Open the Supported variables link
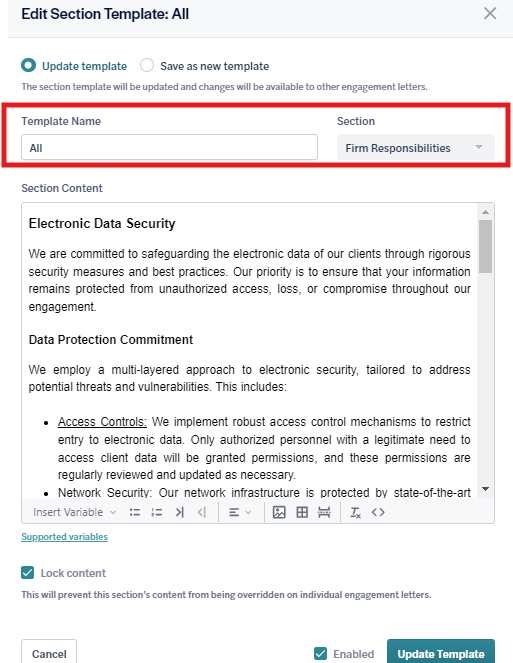 click(64, 536)
